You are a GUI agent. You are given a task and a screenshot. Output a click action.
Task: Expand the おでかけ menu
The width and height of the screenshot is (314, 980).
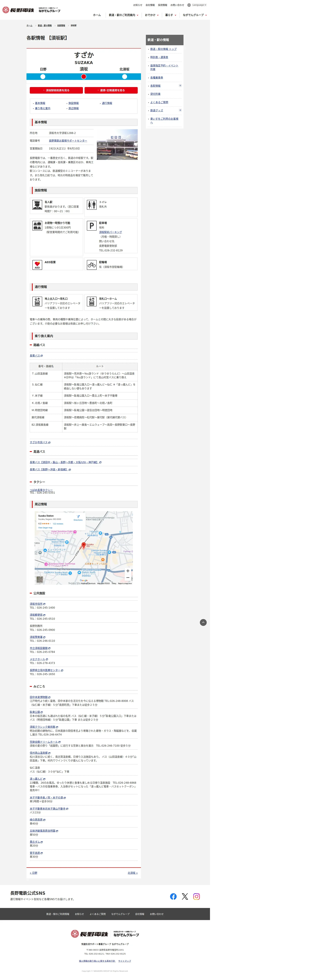click(x=152, y=15)
